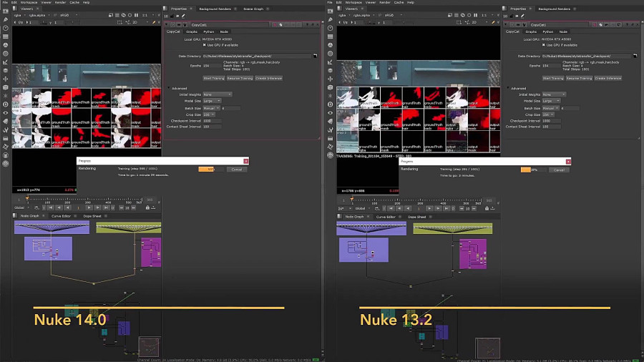Open Merge nodes in Nuke 14.0 toolbar
The height and width of the screenshot is (362, 644).
(5, 71)
